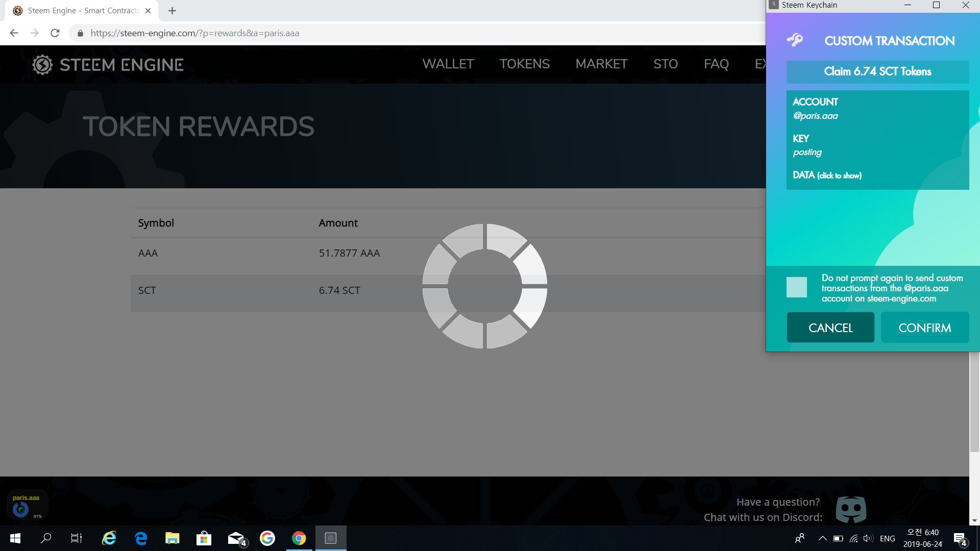The width and height of the screenshot is (980, 551).
Task: Open taskbar search
Action: click(x=46, y=538)
